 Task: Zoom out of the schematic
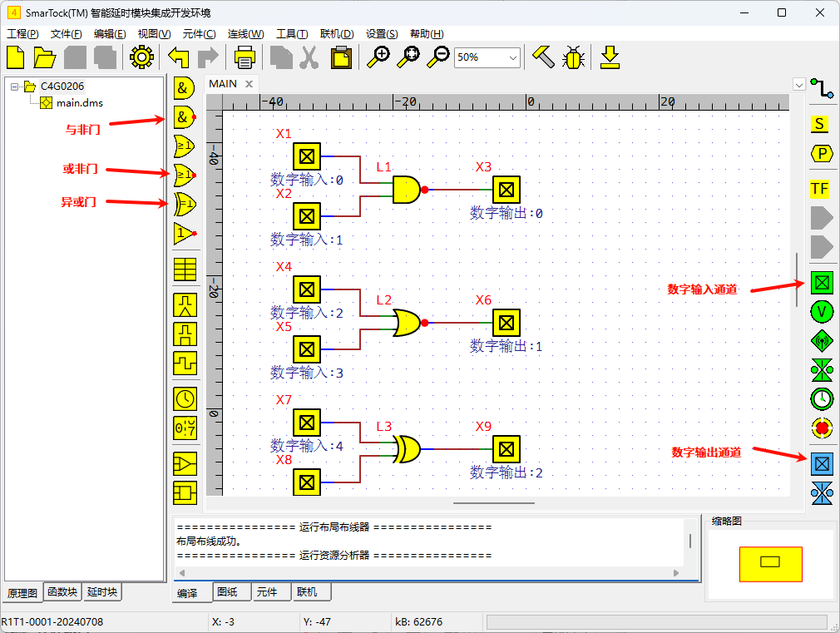tap(438, 57)
